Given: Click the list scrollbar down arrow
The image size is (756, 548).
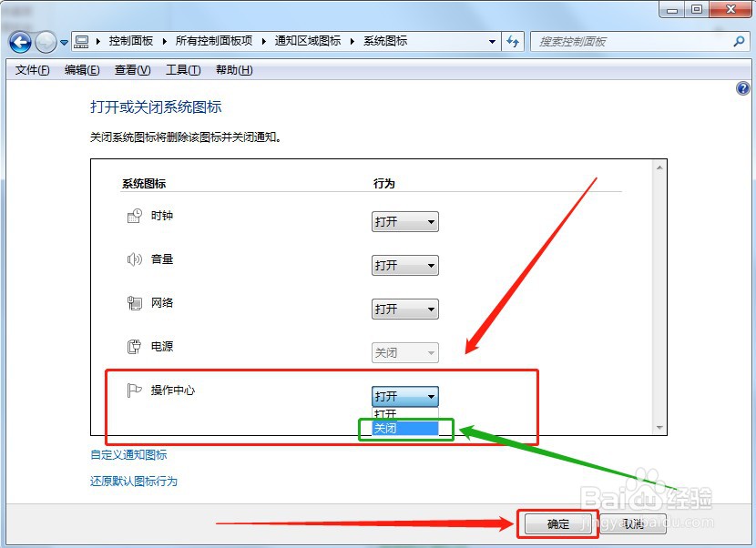Looking at the screenshot, I should coord(659,428).
